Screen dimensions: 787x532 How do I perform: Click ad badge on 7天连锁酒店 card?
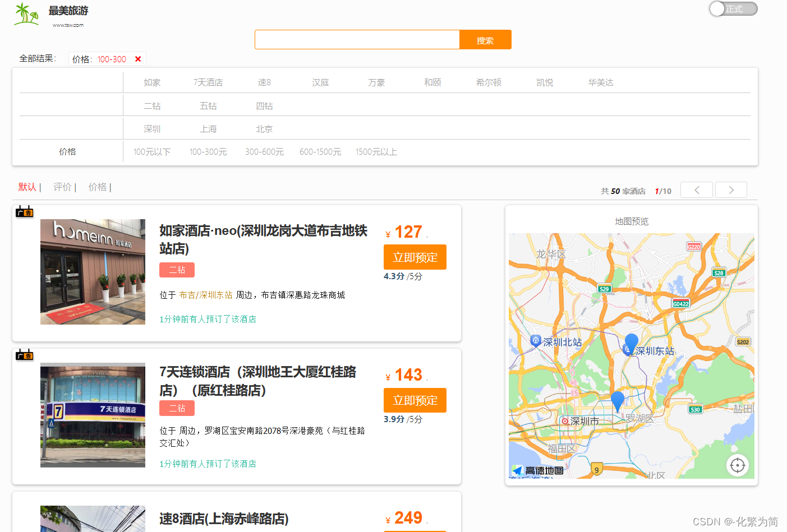click(x=25, y=355)
